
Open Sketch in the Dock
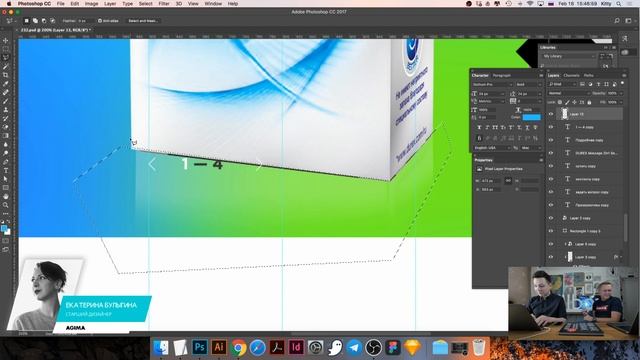coord(412,348)
